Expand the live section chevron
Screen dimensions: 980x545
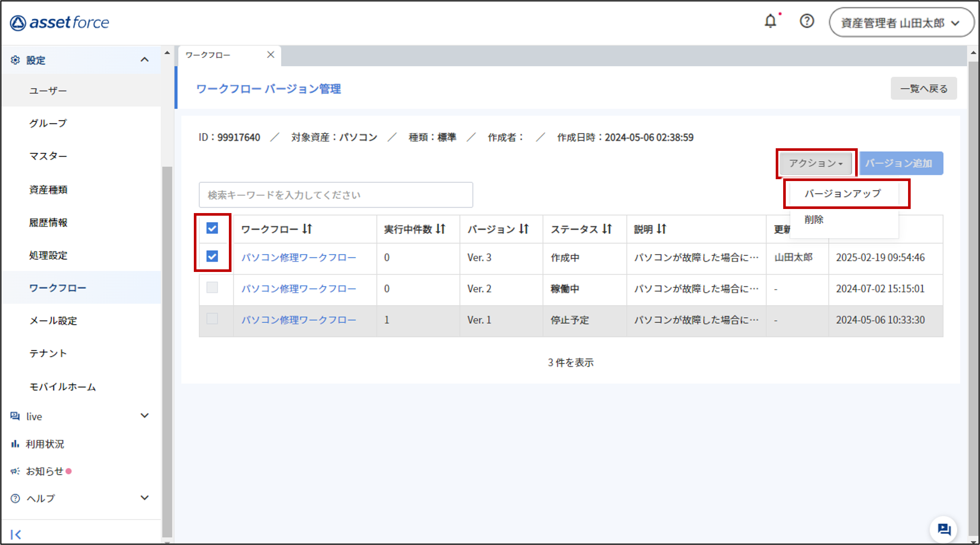[144, 416]
